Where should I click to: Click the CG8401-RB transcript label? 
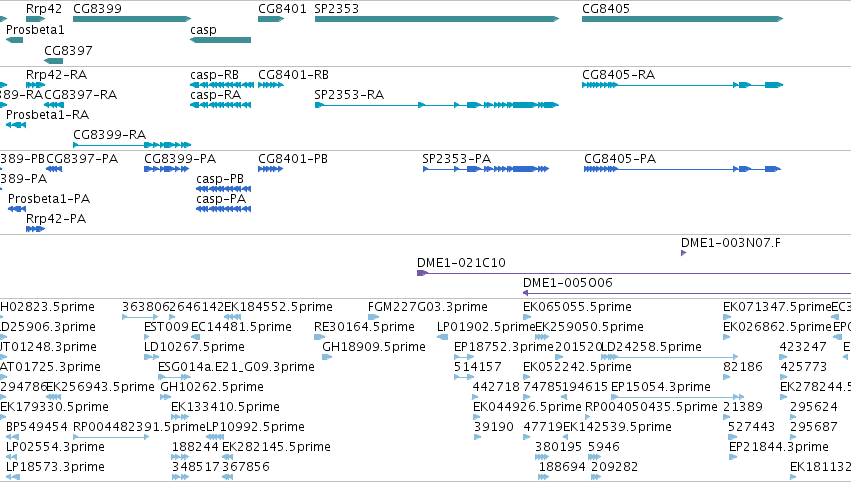293,74
